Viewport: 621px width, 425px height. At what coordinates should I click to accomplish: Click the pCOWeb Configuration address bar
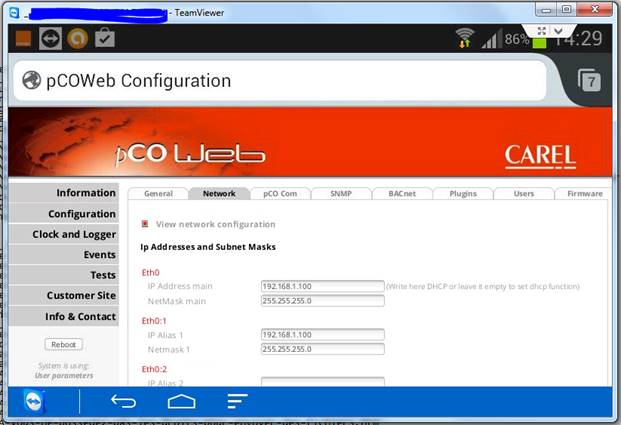pyautogui.click(x=280, y=80)
